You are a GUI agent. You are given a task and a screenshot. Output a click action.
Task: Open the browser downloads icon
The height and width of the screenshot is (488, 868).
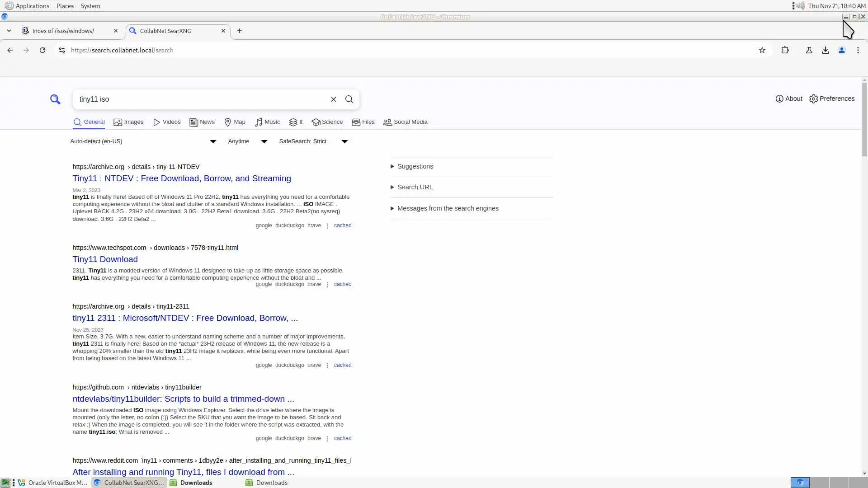pyautogui.click(x=826, y=50)
